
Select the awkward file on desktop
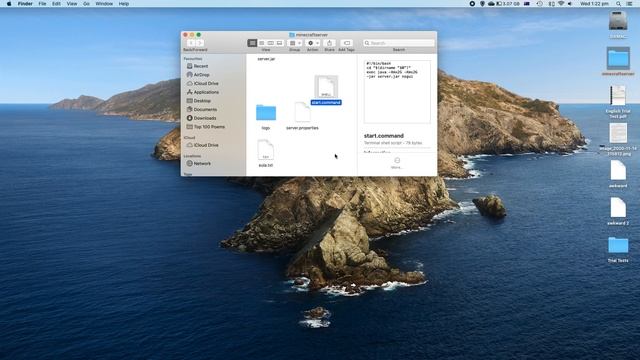coord(618,170)
